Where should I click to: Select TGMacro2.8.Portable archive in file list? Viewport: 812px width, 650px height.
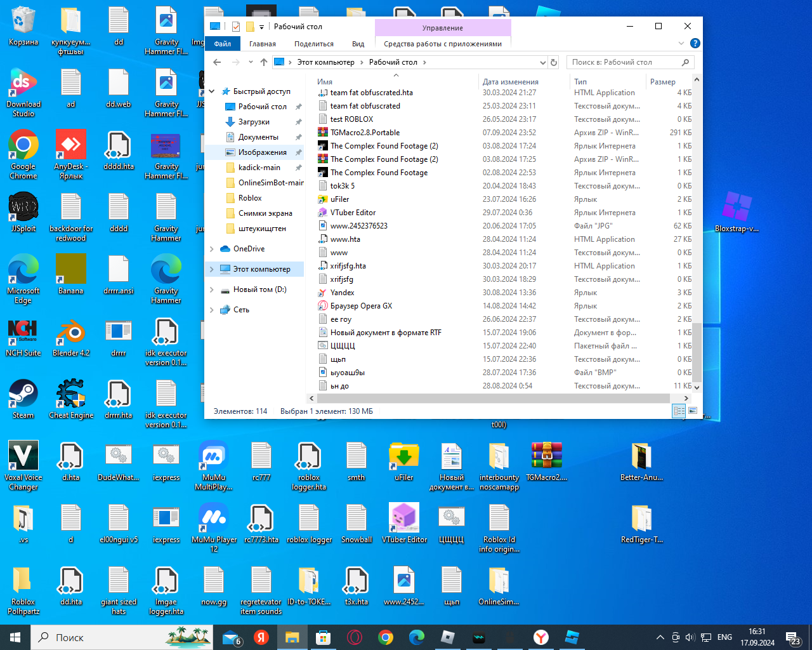[x=365, y=133]
